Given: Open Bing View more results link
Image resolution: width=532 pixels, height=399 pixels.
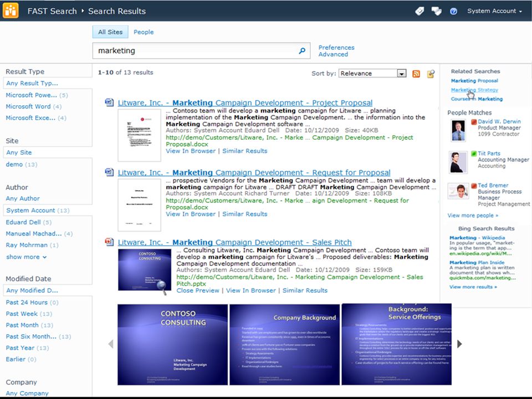Looking at the screenshot, I should click(x=473, y=287).
